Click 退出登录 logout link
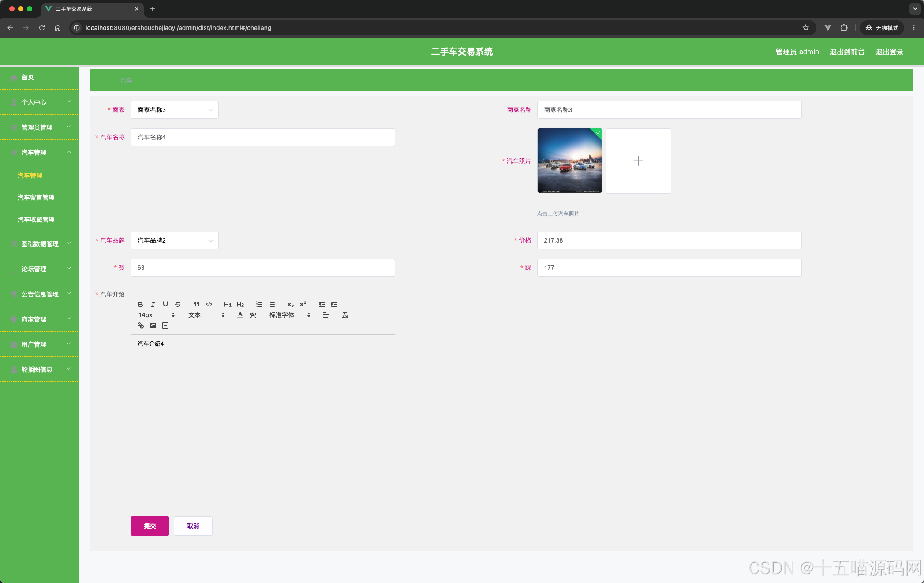The image size is (924, 583). [x=889, y=52]
